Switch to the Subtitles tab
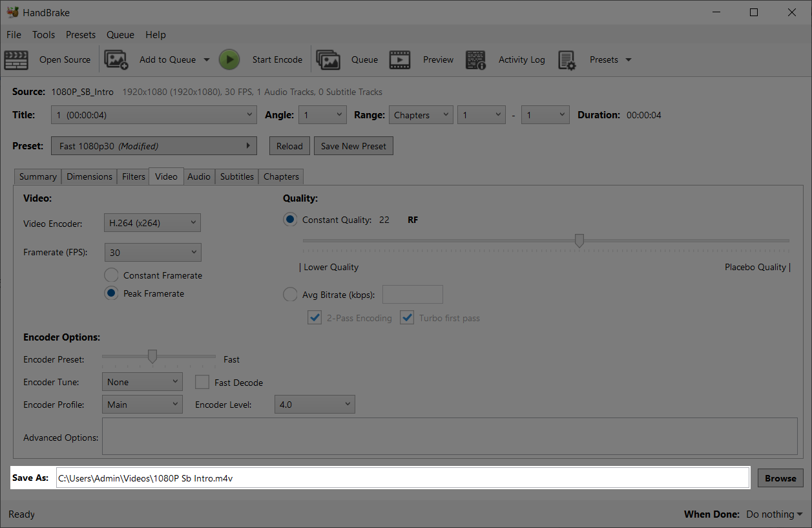812x528 pixels. (237, 176)
